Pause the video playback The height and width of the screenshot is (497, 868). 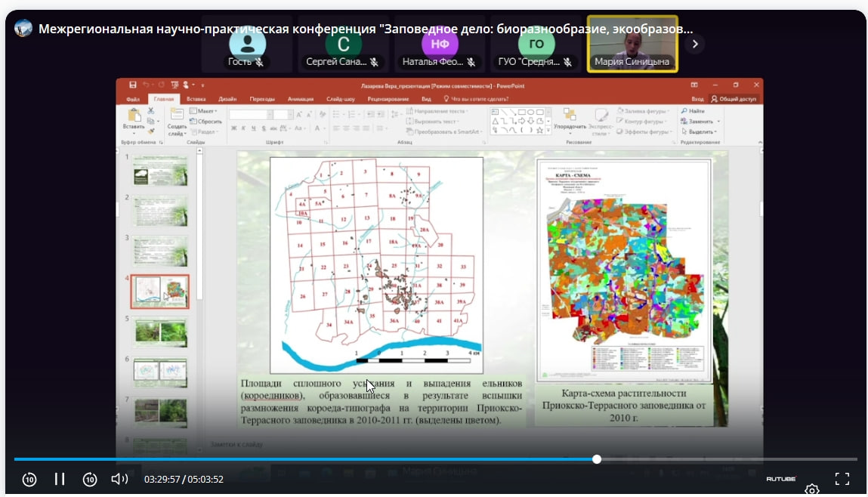point(60,479)
